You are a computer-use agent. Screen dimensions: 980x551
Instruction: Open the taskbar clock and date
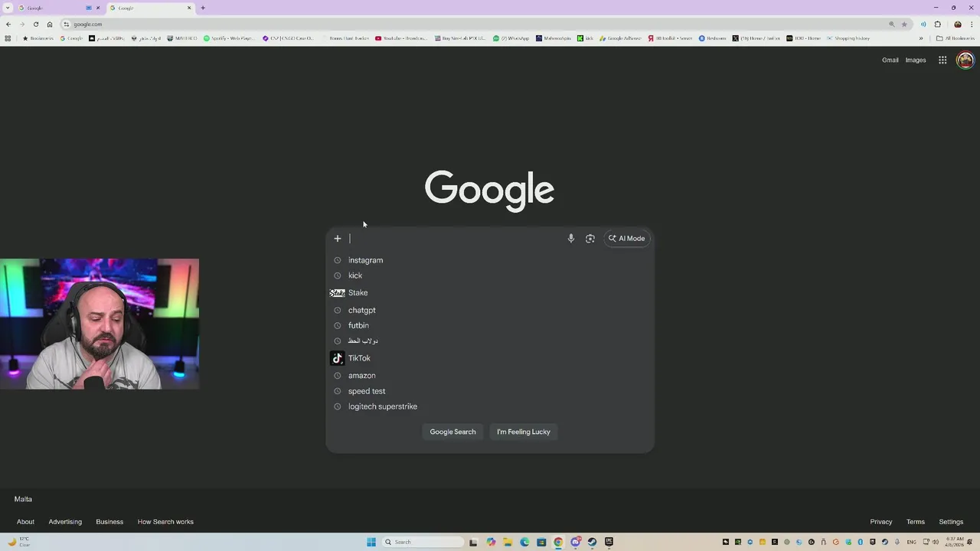pos(953,542)
